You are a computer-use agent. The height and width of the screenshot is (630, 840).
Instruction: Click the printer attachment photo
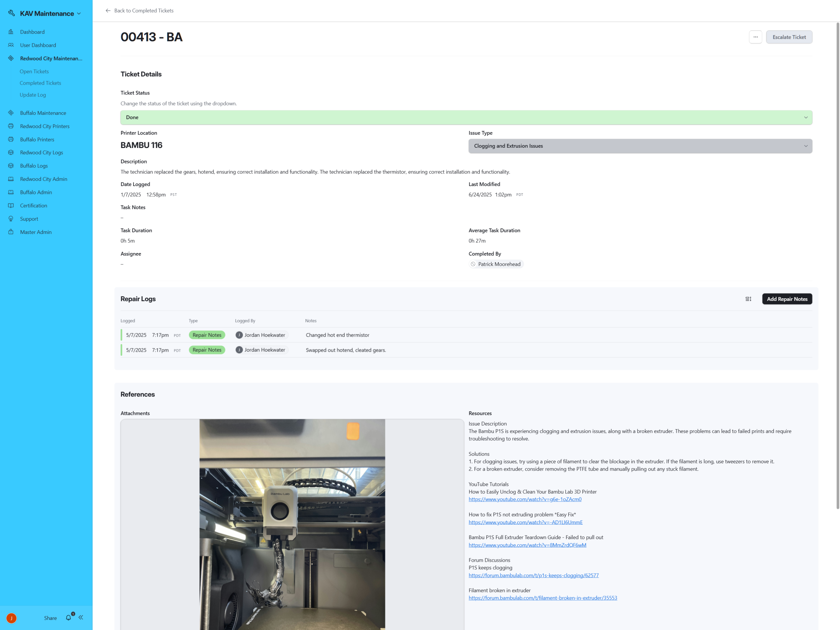pyautogui.click(x=292, y=524)
